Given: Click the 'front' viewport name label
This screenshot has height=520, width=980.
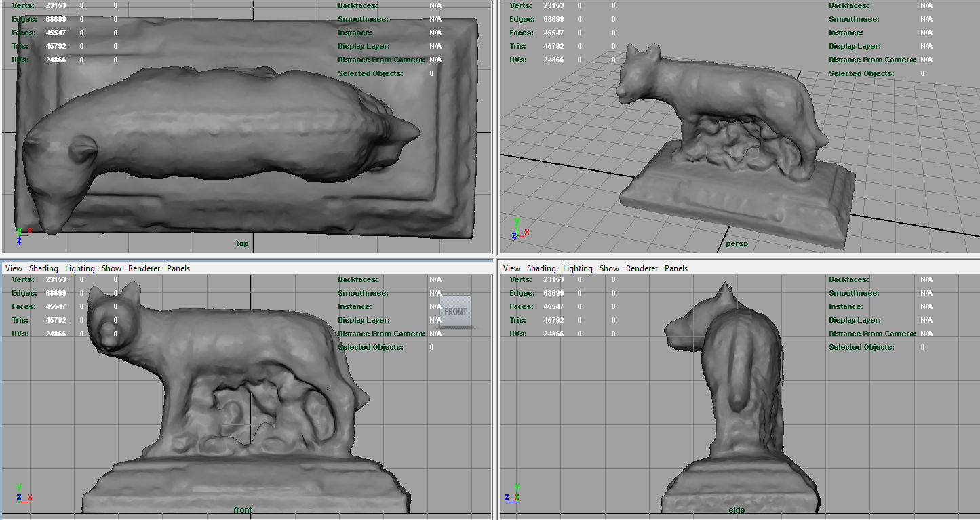Looking at the screenshot, I should 242,510.
